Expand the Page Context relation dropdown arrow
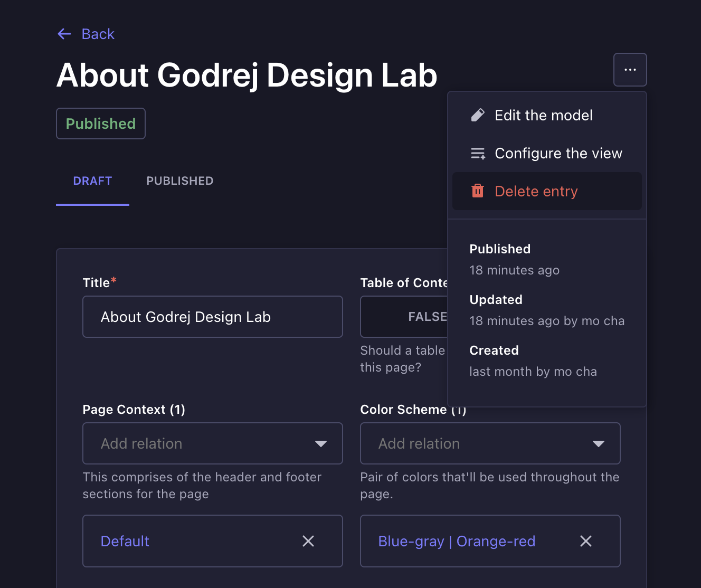This screenshot has width=701, height=588. click(x=320, y=443)
